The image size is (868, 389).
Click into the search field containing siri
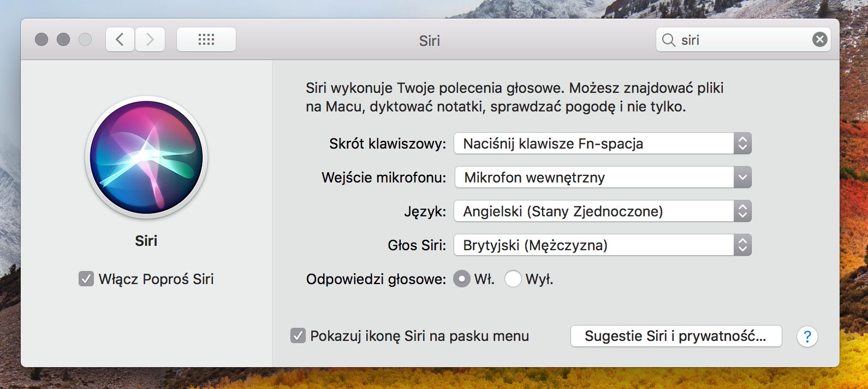[742, 40]
